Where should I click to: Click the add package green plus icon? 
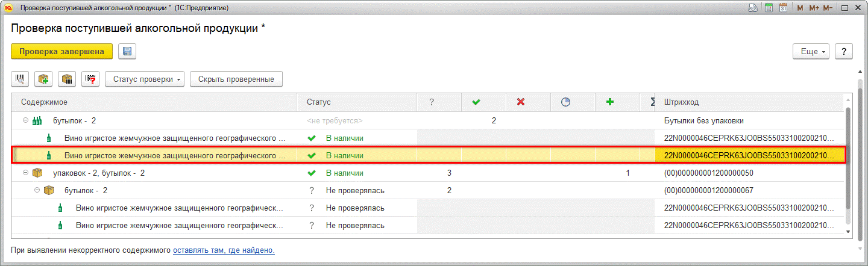43,79
